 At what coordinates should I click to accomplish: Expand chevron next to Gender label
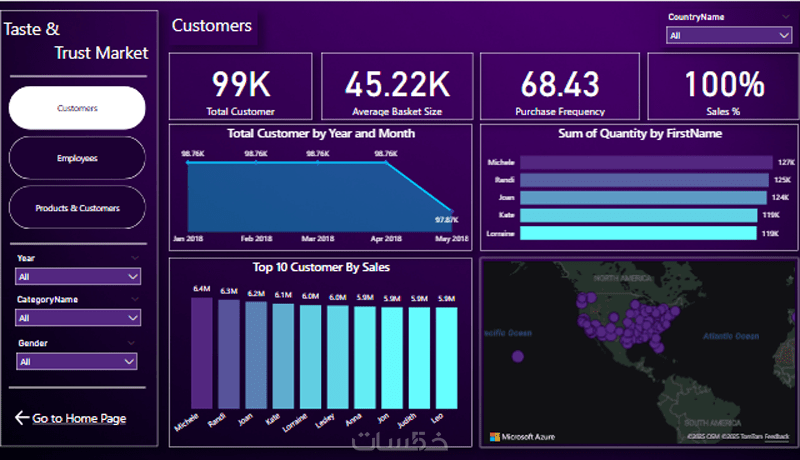[x=131, y=343]
